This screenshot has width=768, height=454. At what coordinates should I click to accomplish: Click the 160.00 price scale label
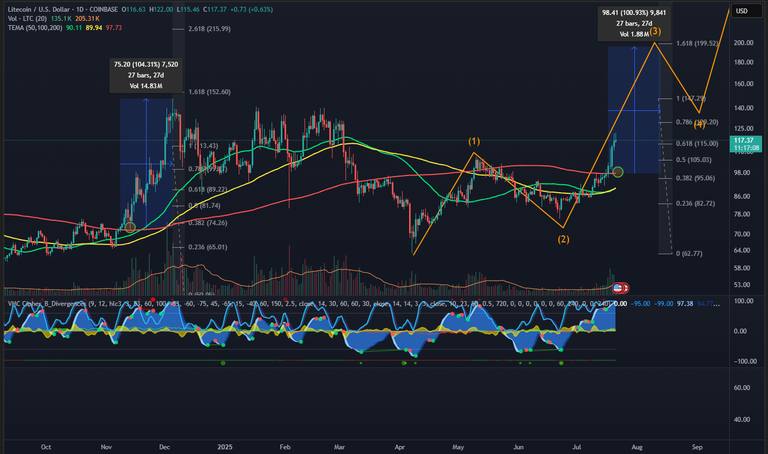[x=743, y=84]
